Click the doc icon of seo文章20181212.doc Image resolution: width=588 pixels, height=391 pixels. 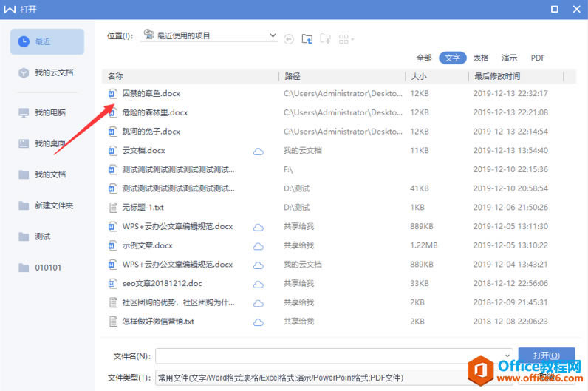coord(112,284)
